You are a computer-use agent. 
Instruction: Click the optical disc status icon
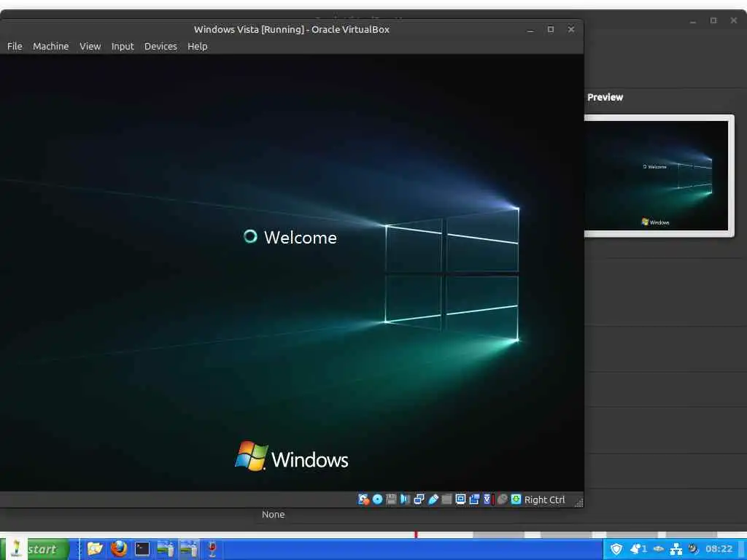[377, 499]
